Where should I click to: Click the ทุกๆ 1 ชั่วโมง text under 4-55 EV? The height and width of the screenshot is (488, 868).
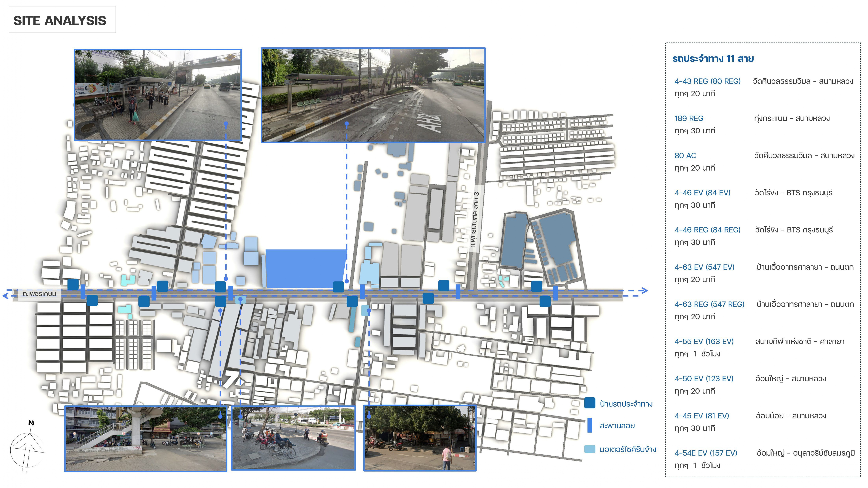click(697, 354)
